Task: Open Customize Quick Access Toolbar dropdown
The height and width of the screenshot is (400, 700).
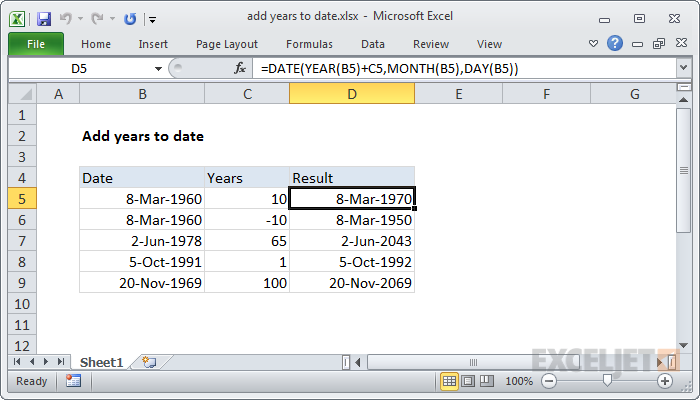Action: click(151, 18)
